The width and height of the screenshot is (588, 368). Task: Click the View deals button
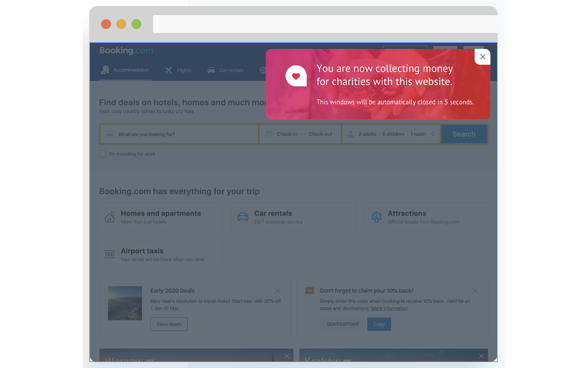coord(169,324)
